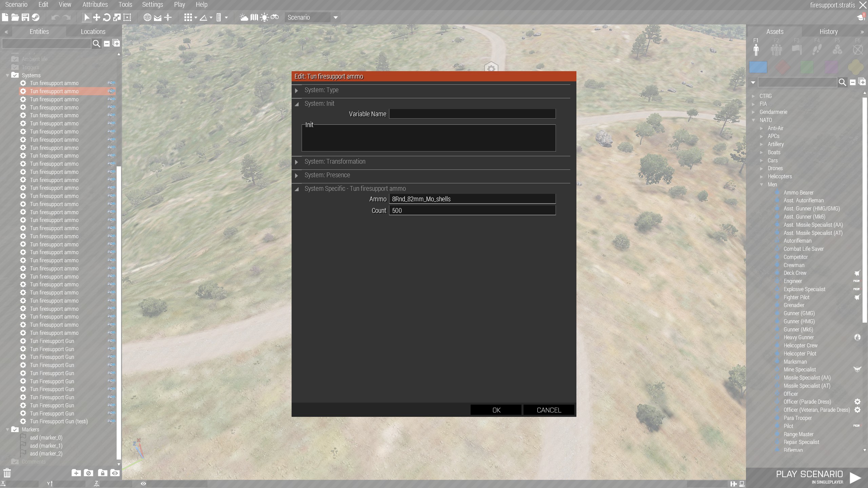
Task: Open the Attributes menu
Action: pos(95,4)
